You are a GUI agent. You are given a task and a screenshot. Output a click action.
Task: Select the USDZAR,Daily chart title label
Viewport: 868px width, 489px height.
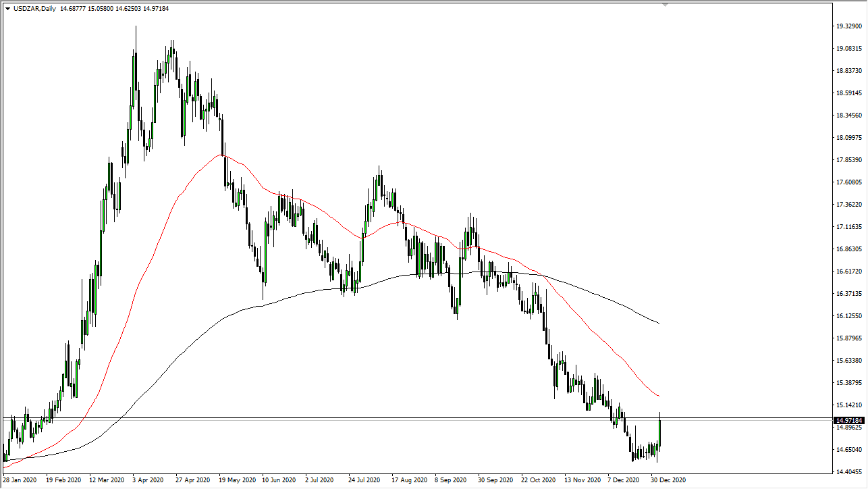(35, 8)
